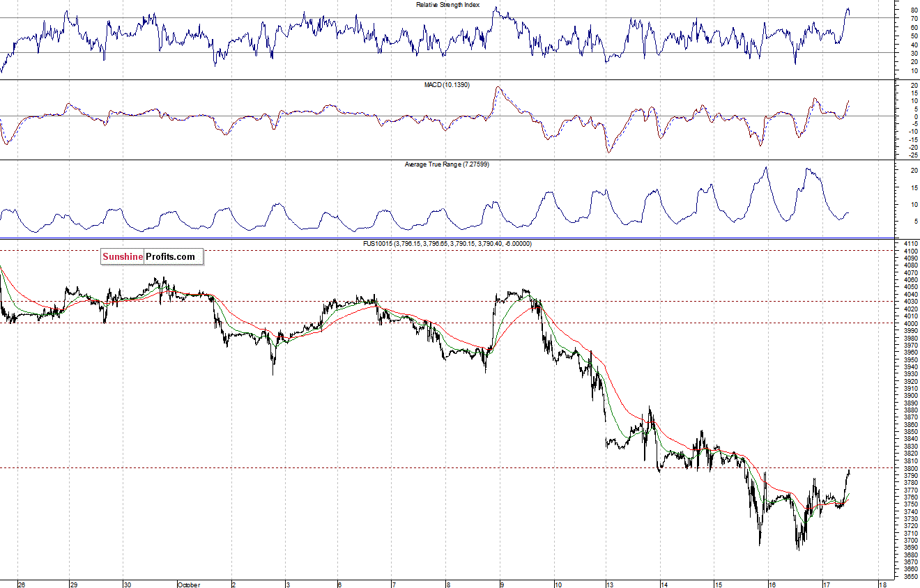Click the MACD (10.1390) panel title
Viewport: 920px width, 588px height.
(x=447, y=85)
